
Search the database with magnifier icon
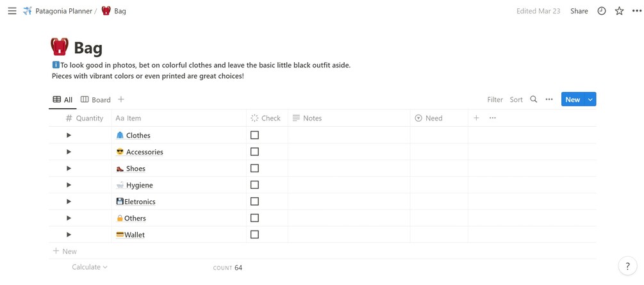point(533,99)
